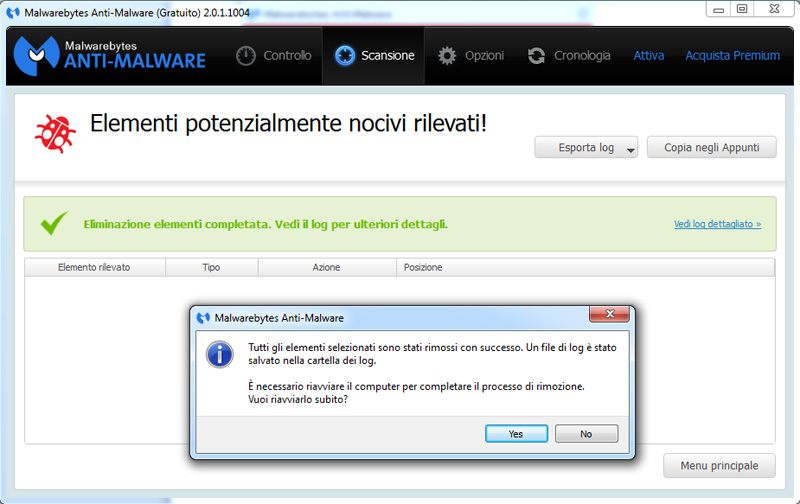This screenshot has height=504, width=800.
Task: Click the blue info icon in dialog
Action: tap(220, 355)
